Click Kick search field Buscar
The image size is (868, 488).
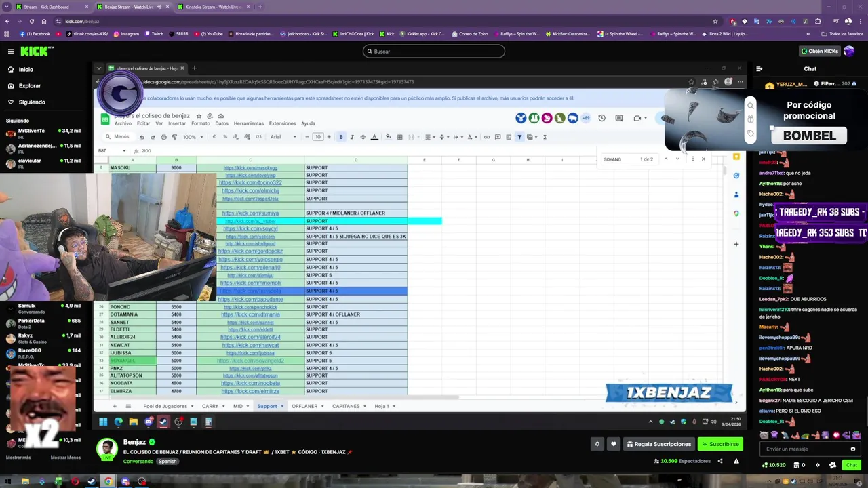click(434, 51)
